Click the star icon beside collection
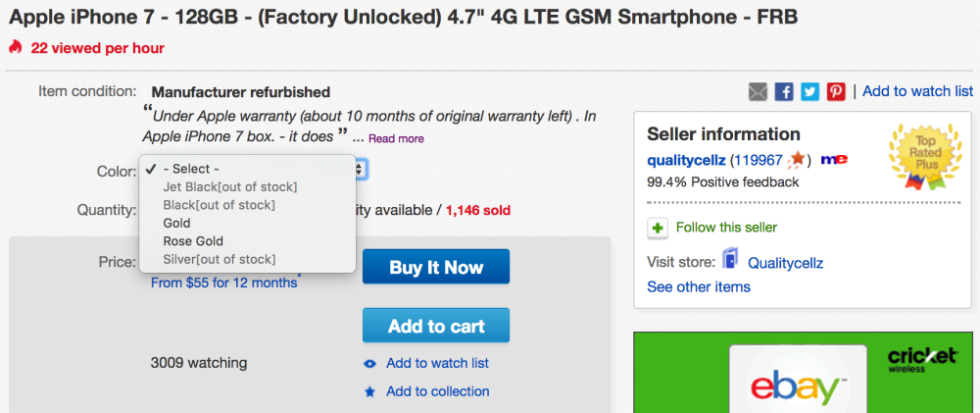Screen dimensions: 980x413 click(x=370, y=391)
